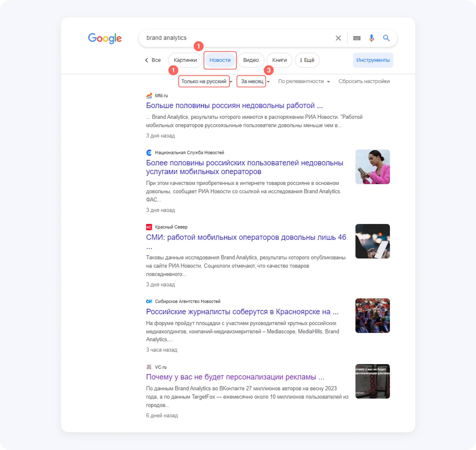Click the snippet starting По данным Brand Analytics

[x=247, y=397]
